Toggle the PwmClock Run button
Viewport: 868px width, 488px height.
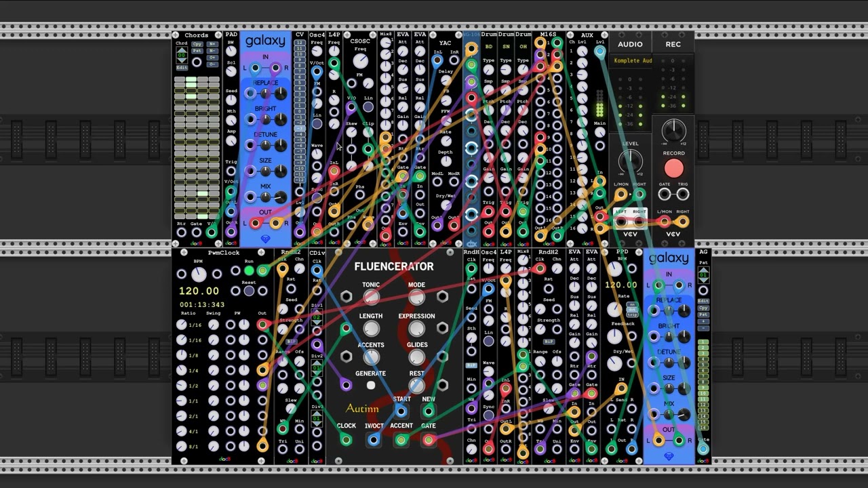pyautogui.click(x=249, y=271)
